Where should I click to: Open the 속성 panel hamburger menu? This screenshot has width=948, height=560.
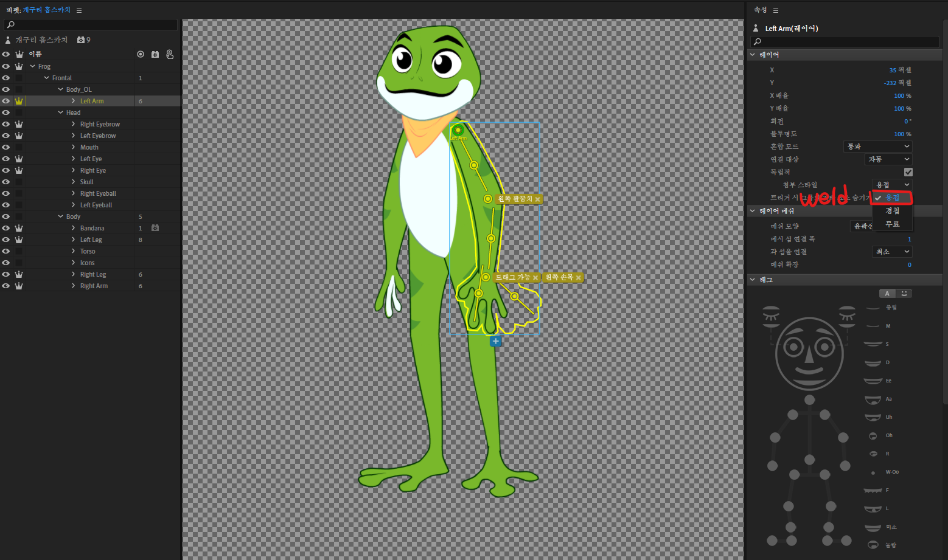click(775, 10)
